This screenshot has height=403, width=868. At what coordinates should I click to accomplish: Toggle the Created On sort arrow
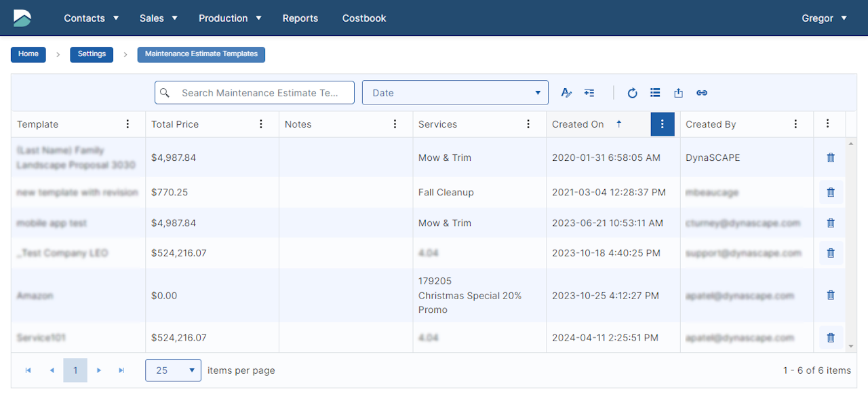618,124
